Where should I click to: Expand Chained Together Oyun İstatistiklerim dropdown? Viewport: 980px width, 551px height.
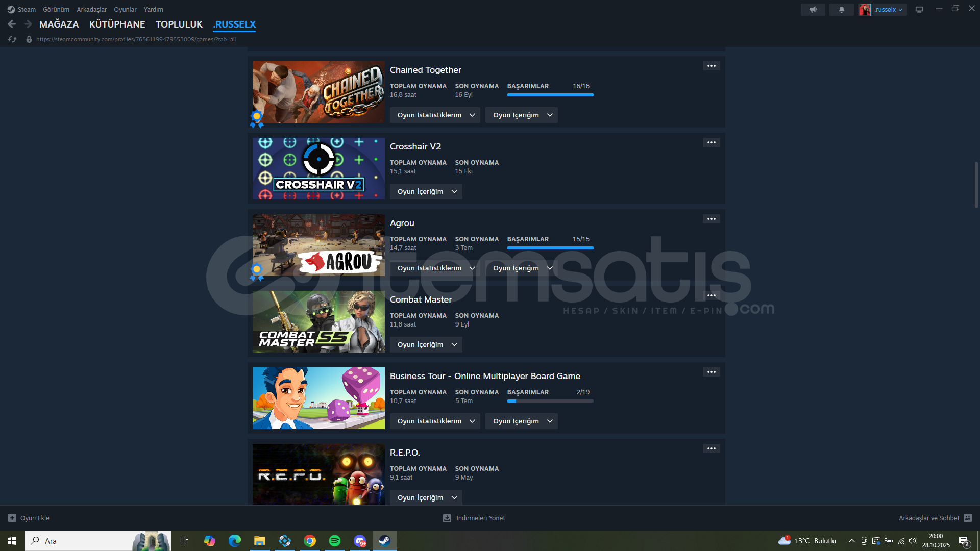pyautogui.click(x=435, y=115)
